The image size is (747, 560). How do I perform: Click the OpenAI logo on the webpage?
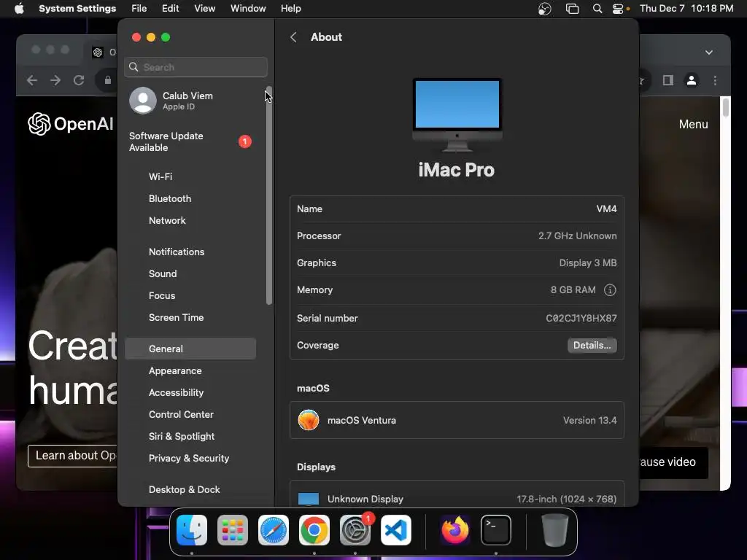tap(71, 124)
